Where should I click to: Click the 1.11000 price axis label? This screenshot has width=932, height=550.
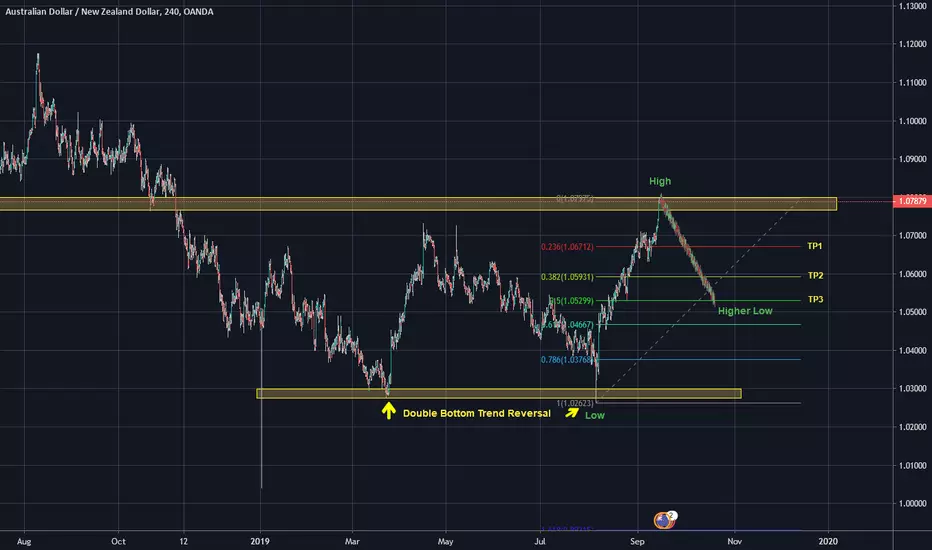pyautogui.click(x=912, y=83)
